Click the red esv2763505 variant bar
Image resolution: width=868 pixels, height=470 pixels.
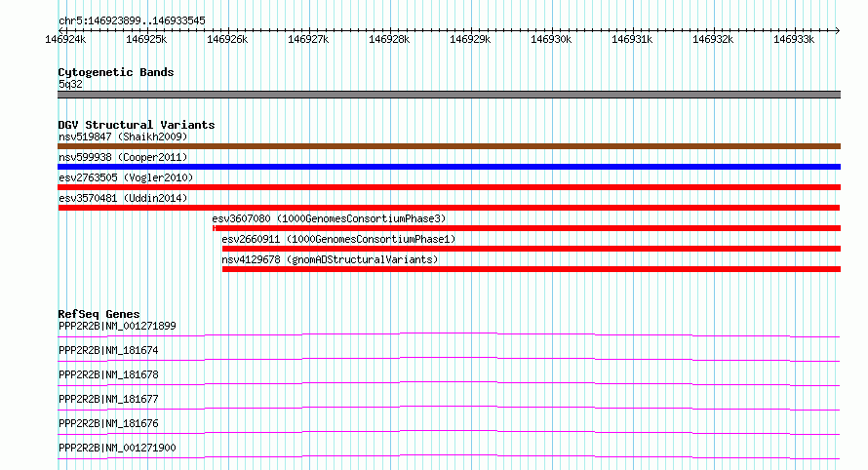tap(449, 187)
